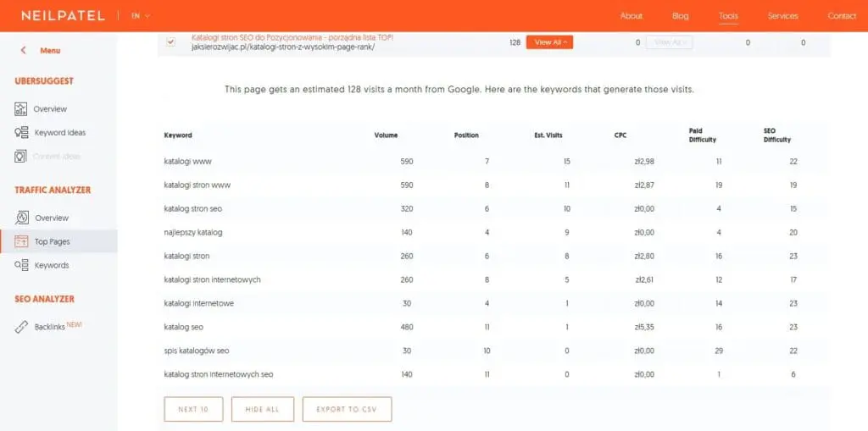Image resolution: width=868 pixels, height=431 pixels.
Task: Click the CPC column header
Action: point(620,135)
